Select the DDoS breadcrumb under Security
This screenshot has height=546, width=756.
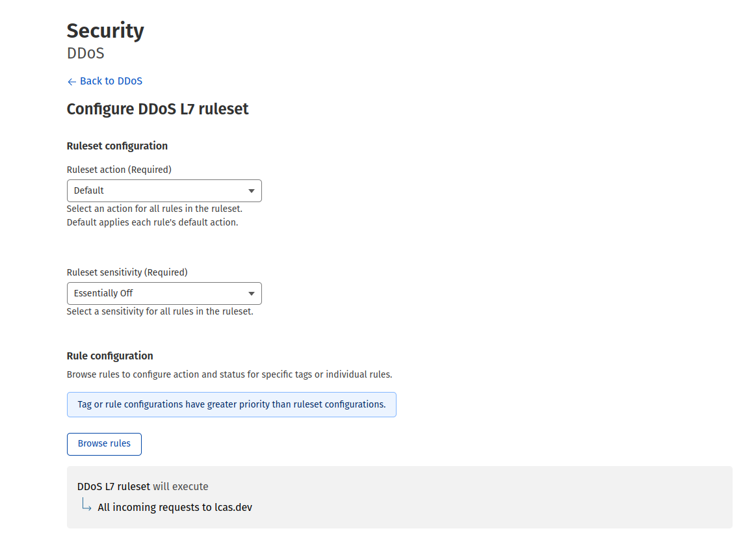click(x=85, y=53)
